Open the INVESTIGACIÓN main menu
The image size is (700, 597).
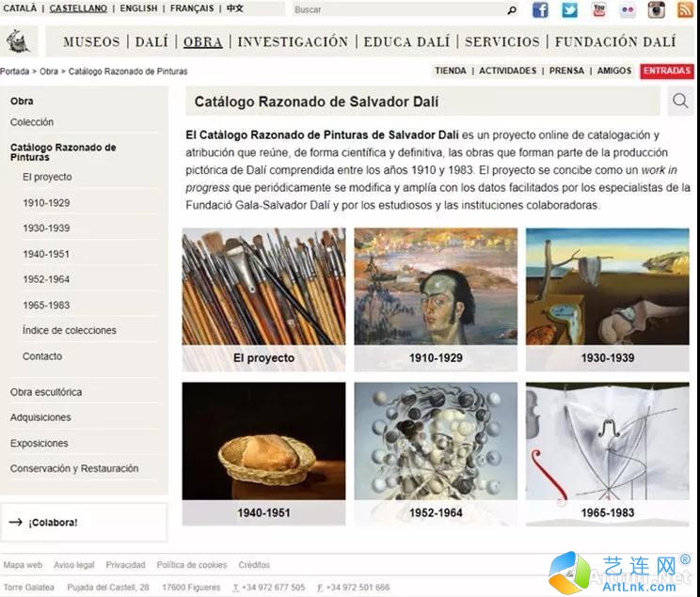coord(293,42)
